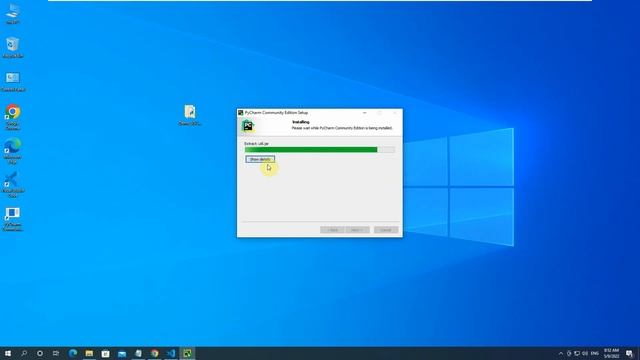Open the Windows Start menu
This screenshot has height=360, width=640.
[8, 353]
